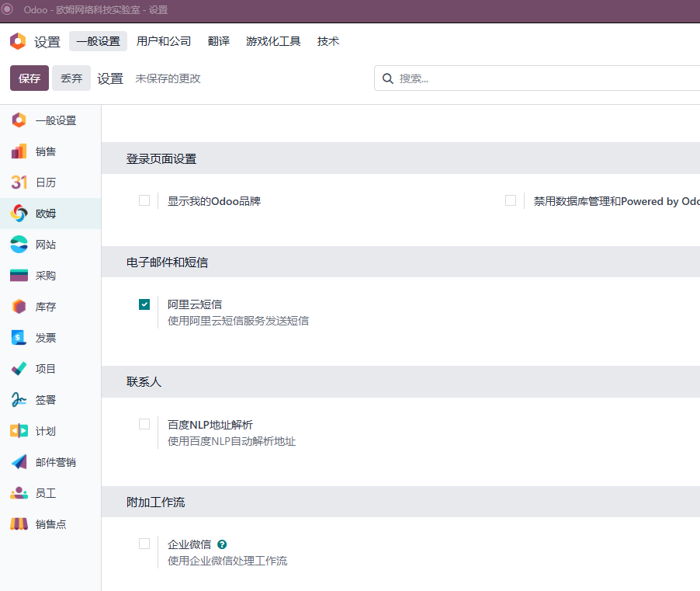Screen dimensions: 700x591
Task: Open the 用户和公司 menu
Action: point(164,41)
